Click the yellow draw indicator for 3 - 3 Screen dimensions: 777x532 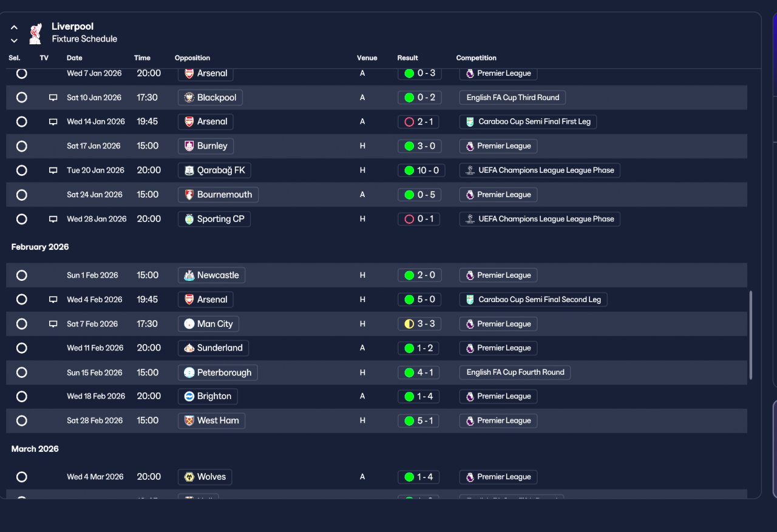(409, 324)
